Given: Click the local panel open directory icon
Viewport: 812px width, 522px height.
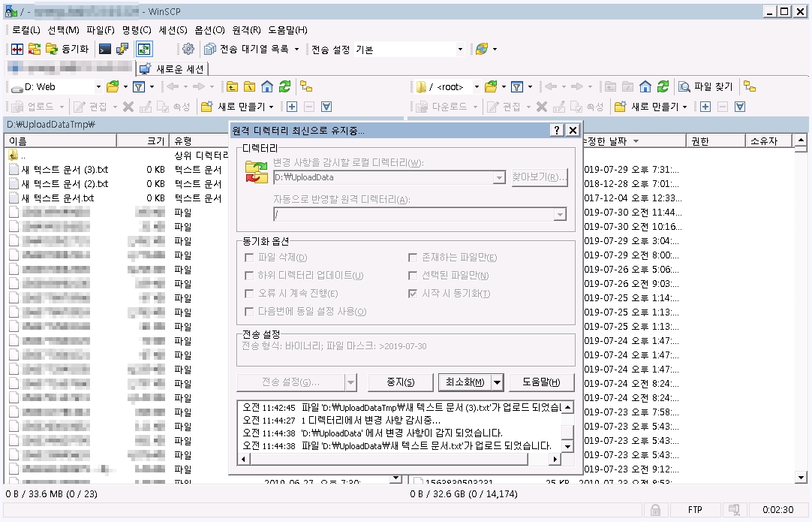Looking at the screenshot, I should coord(113,86).
